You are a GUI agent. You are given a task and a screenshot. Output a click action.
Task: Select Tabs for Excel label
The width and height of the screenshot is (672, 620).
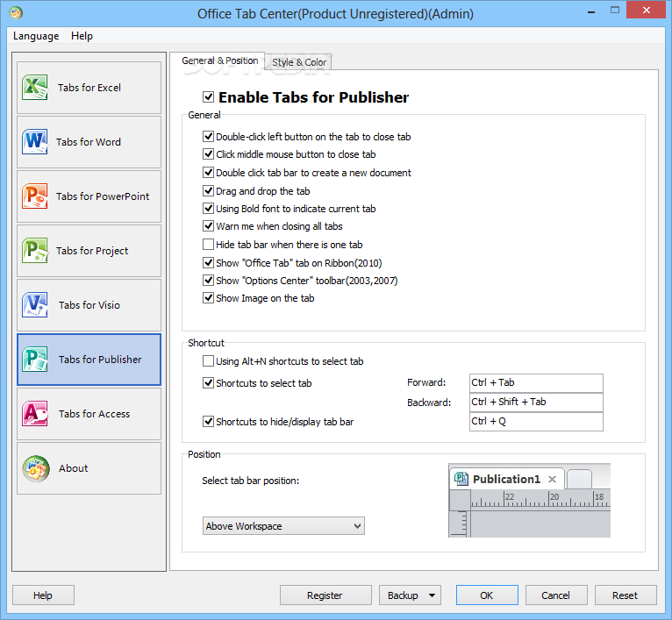click(89, 88)
